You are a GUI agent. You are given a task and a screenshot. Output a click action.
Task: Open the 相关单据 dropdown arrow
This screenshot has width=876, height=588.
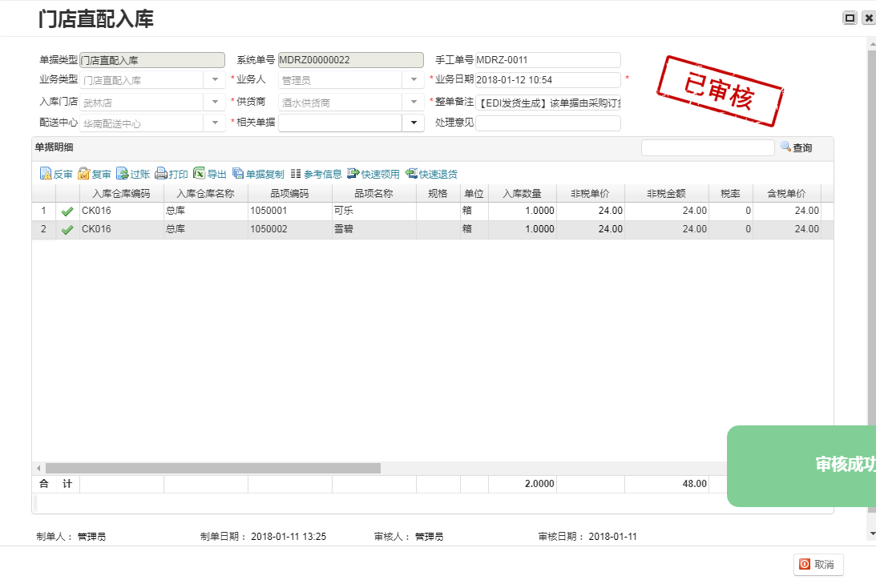[414, 123]
